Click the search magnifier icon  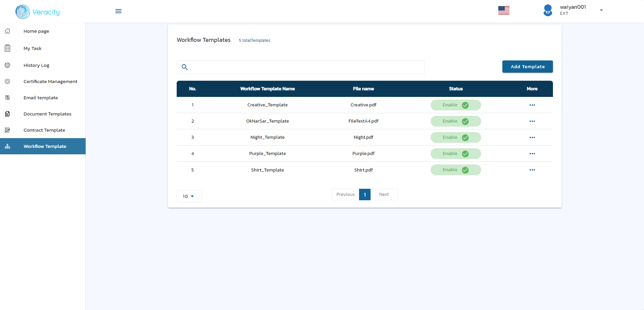[184, 67]
